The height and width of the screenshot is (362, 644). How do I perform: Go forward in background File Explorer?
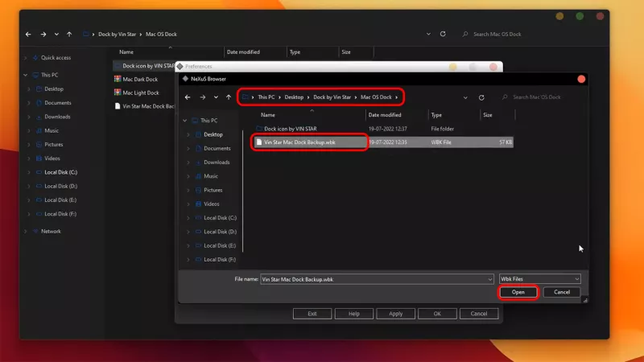(43, 35)
